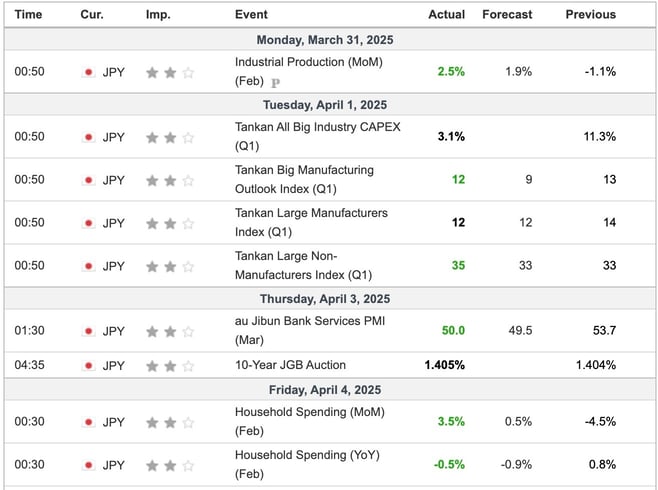Image resolution: width=658 pixels, height=490 pixels.
Task: Sort by the Imp. column header
Action: (x=158, y=15)
